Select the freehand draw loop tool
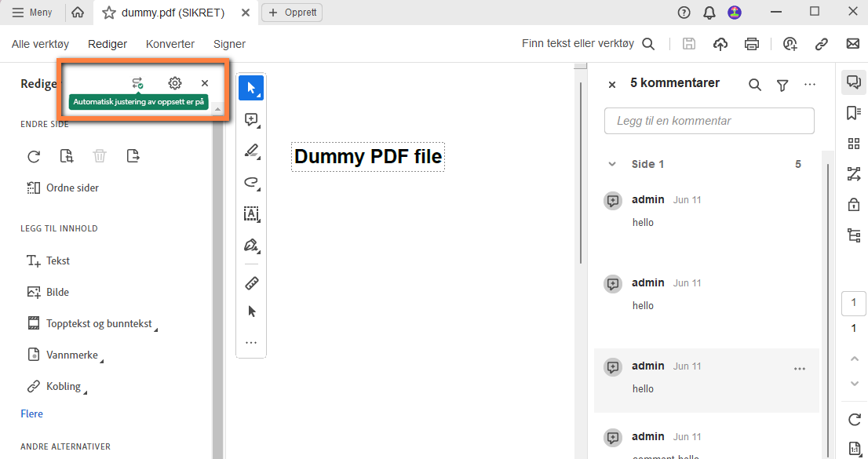The height and width of the screenshot is (459, 868). (x=251, y=183)
